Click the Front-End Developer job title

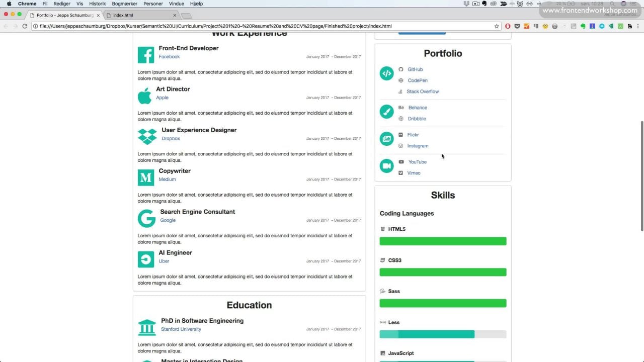pyautogui.click(x=189, y=48)
